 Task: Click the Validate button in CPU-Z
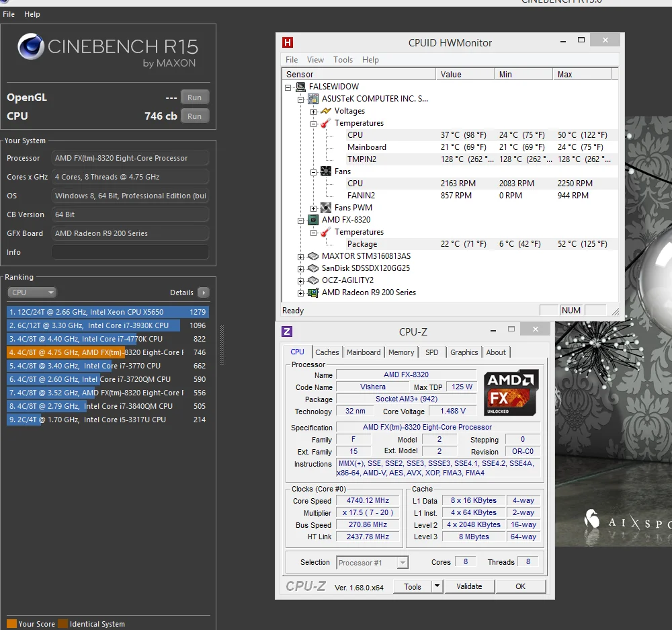coord(469,586)
